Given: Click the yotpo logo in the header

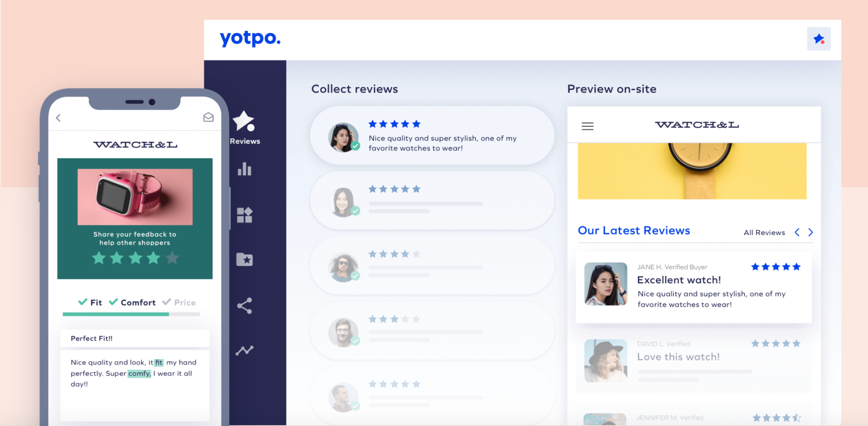Looking at the screenshot, I should 250,39.
